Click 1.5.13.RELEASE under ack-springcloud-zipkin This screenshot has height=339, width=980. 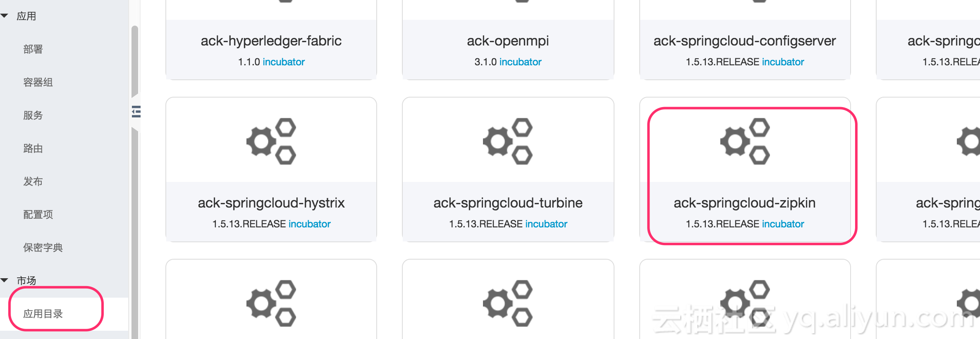722,224
